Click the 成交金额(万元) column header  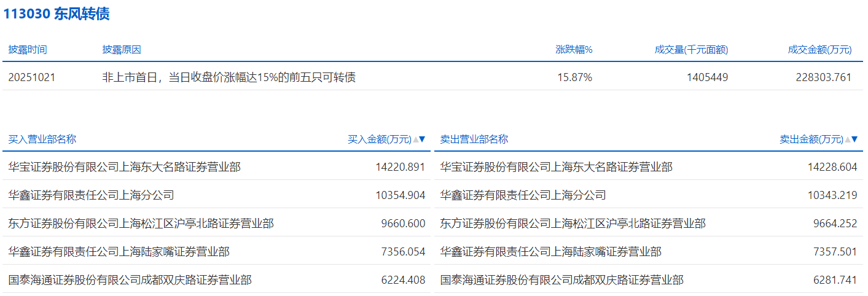tap(819, 50)
